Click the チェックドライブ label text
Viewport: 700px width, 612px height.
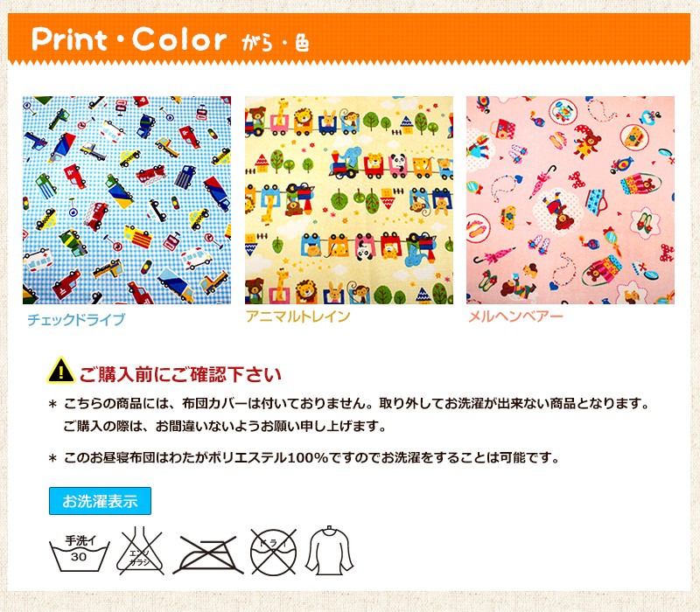76,319
